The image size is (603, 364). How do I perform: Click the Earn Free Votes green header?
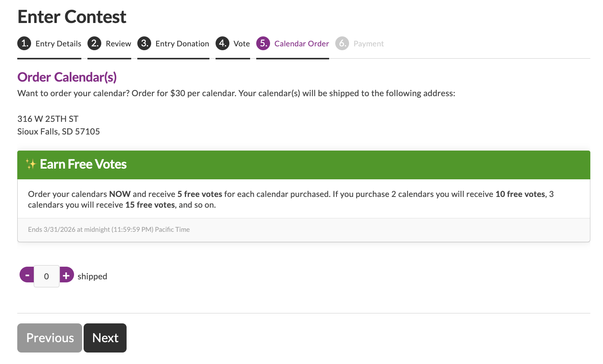304,165
